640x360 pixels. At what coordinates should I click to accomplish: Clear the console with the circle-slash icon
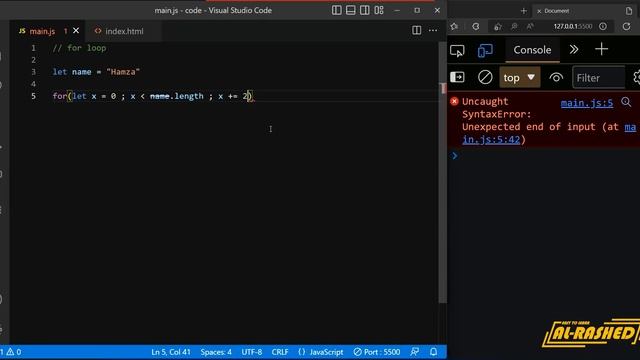(485, 77)
